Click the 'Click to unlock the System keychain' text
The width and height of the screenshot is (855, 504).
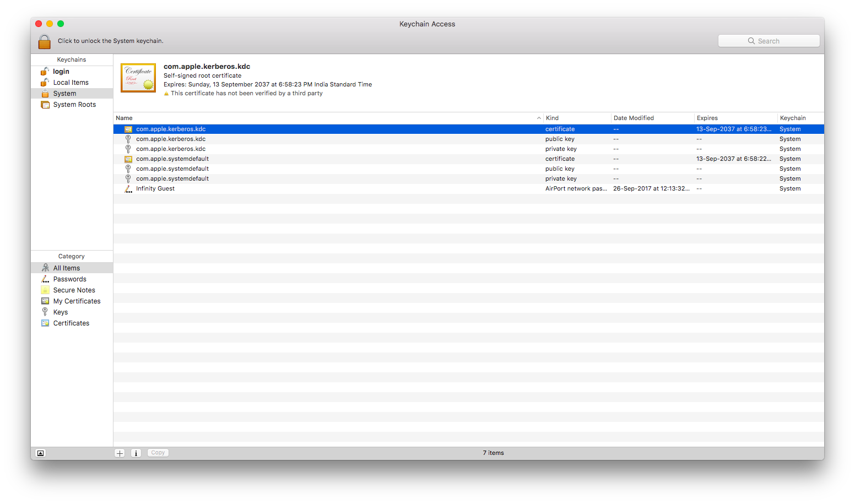[111, 41]
